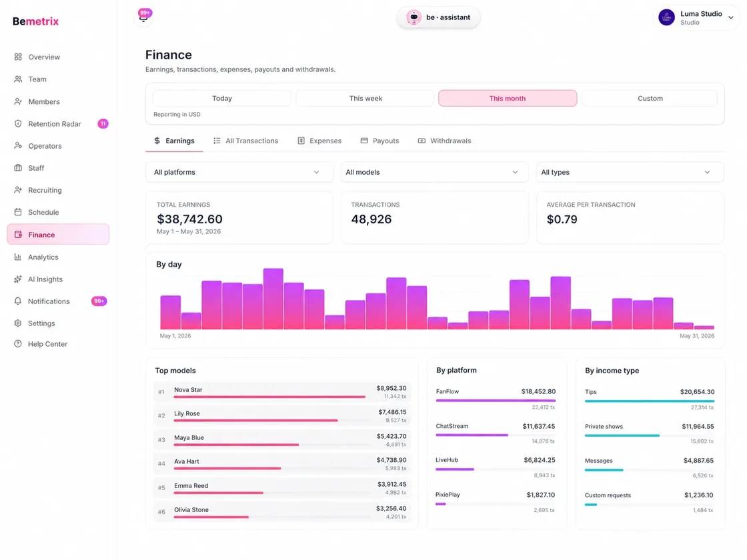747x560 pixels.
Task: Select the Lily Rose row in Top models
Action: tap(282, 416)
